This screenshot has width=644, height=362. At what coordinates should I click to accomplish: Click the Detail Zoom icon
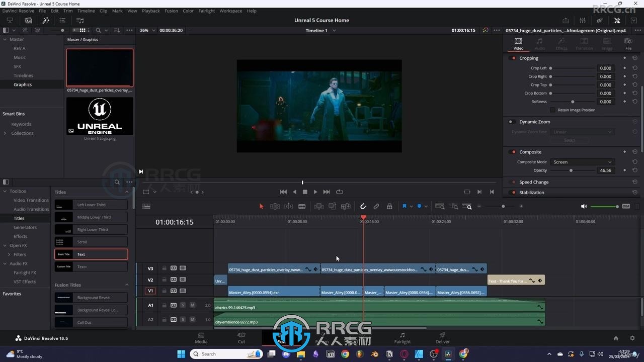pos(454,206)
